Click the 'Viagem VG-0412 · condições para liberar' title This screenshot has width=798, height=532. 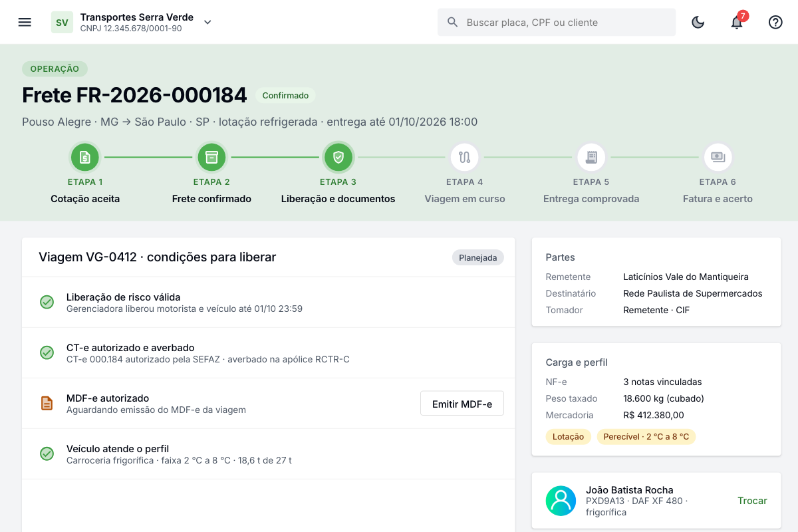coord(157,257)
